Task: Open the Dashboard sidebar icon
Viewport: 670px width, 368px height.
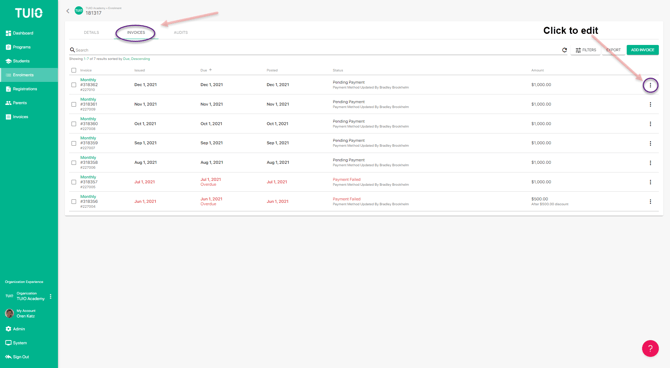Action: 8,33
